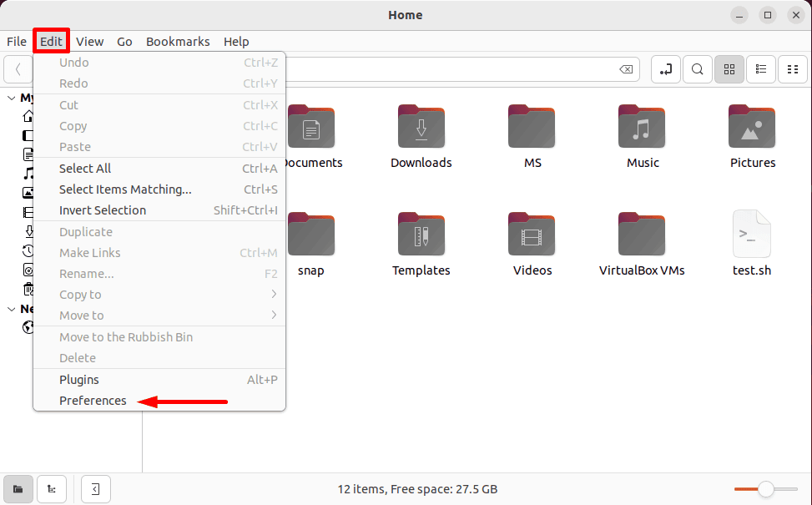Hide the side pane
This screenshot has width=812, height=505.
(95, 489)
